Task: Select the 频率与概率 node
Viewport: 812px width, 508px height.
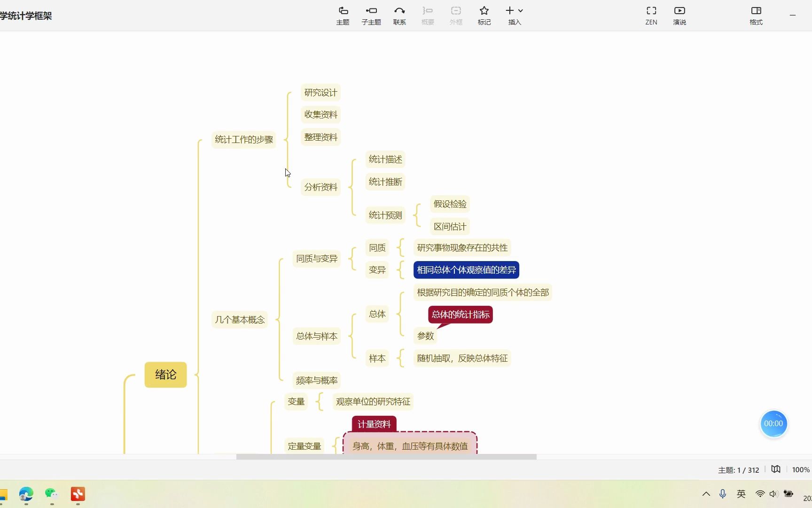Action: click(317, 380)
